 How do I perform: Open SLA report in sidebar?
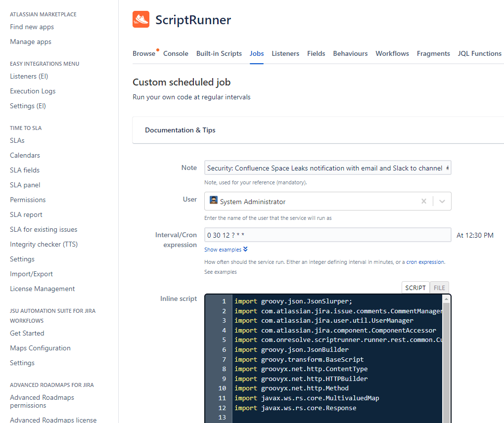(x=26, y=214)
